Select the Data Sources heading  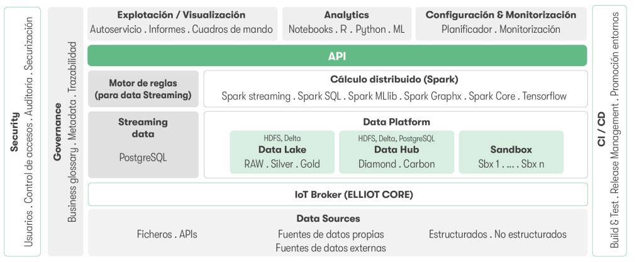328,219
